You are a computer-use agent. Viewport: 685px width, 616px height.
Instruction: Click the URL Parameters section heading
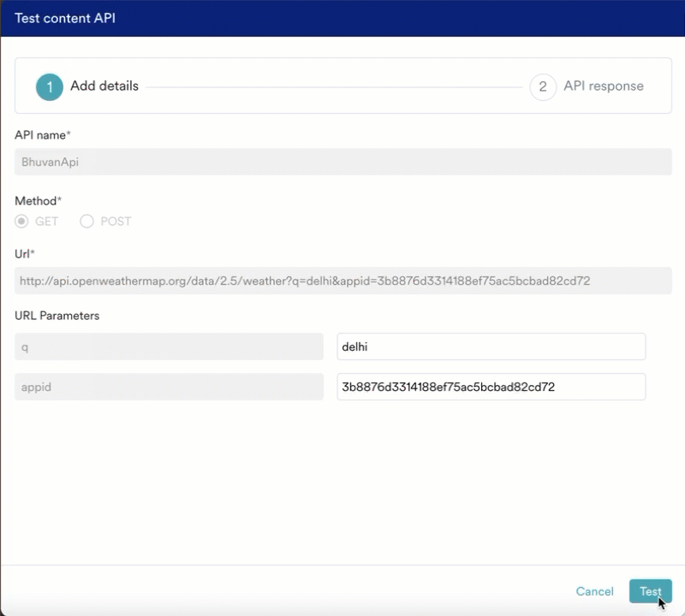tap(57, 315)
